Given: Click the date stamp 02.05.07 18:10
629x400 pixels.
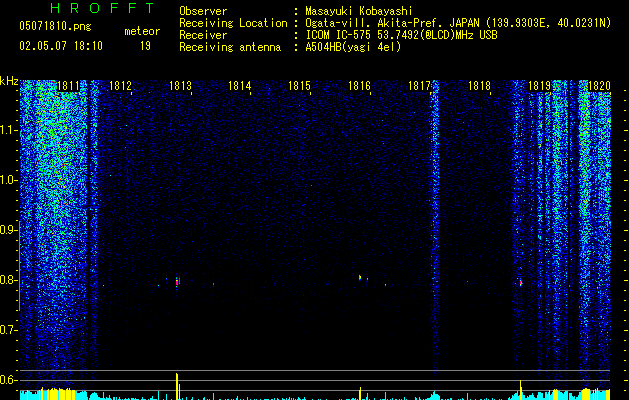Looking at the screenshot, I should (x=61, y=46).
